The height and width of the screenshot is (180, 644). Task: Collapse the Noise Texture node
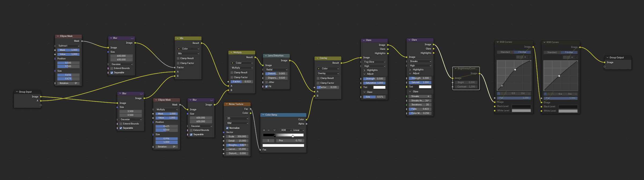pyautogui.click(x=226, y=104)
